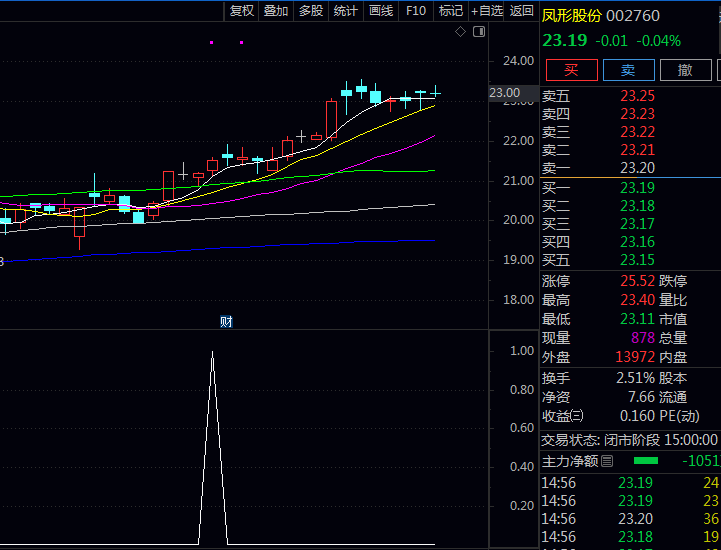Click the 23.00 current price tag
The height and width of the screenshot is (550, 721).
(505, 93)
